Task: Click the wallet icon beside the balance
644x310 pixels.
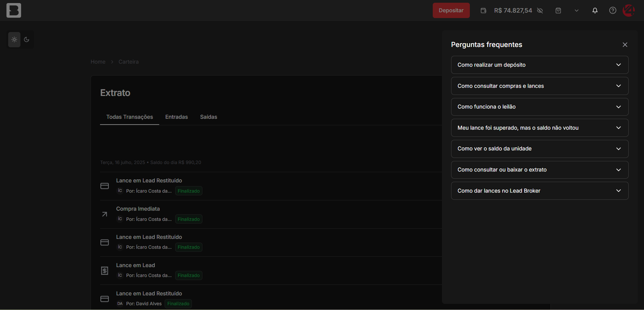Action: click(x=483, y=11)
